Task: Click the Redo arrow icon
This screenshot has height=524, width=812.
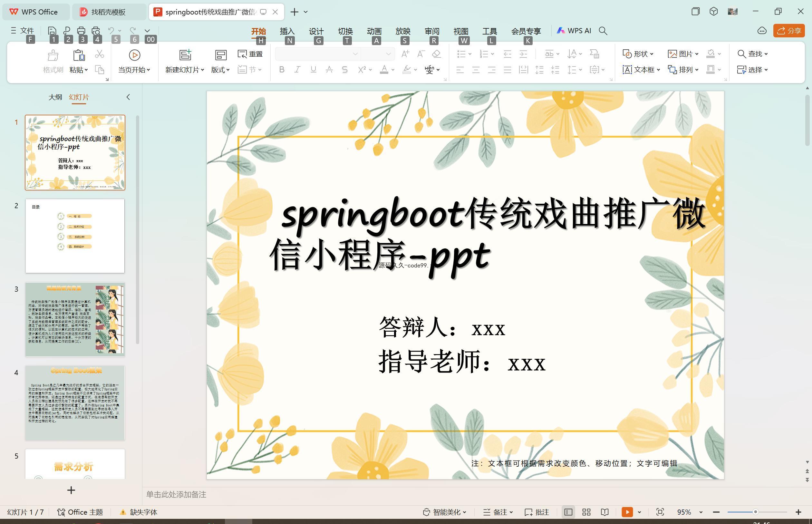Action: [133, 31]
